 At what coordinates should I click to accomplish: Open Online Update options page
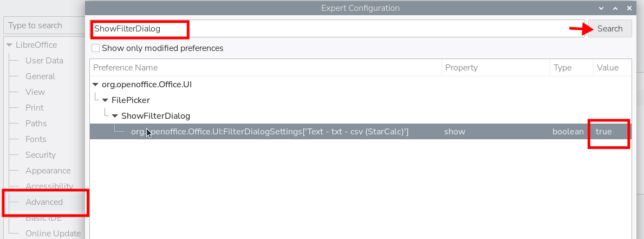pyautogui.click(x=53, y=233)
